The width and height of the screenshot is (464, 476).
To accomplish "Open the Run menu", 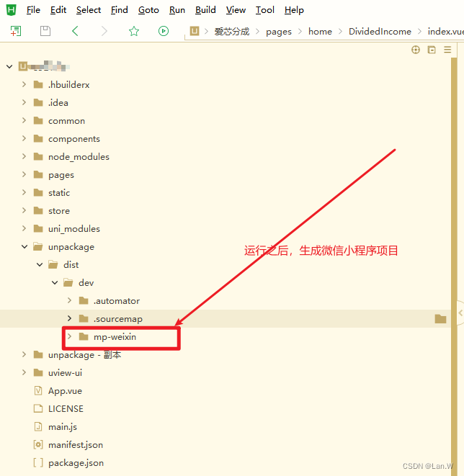I will pos(177,10).
